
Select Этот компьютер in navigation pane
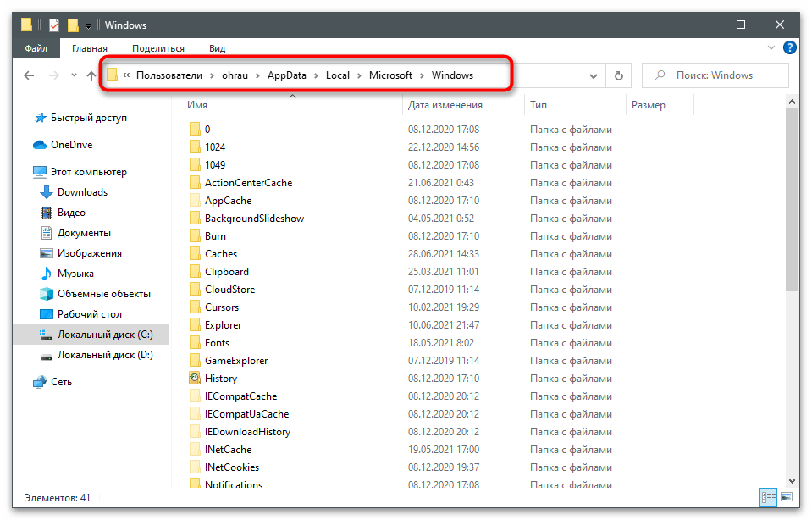click(x=89, y=171)
